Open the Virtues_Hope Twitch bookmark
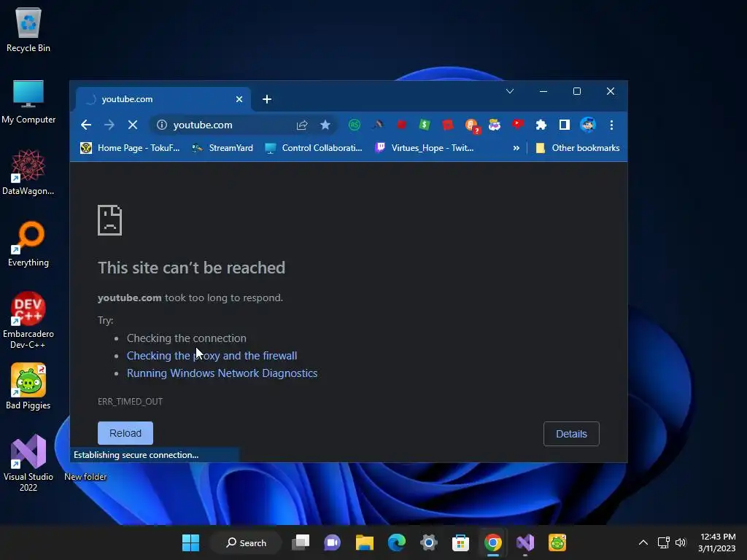 click(x=424, y=148)
